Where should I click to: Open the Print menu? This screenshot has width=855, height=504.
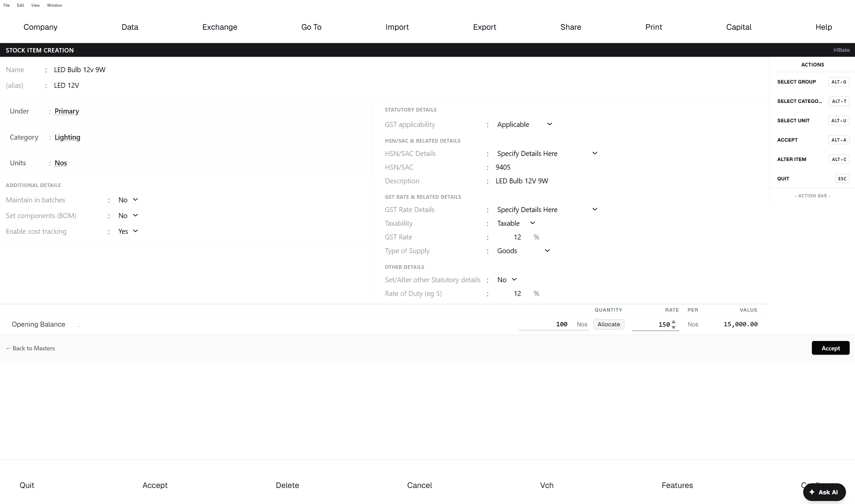point(654,27)
